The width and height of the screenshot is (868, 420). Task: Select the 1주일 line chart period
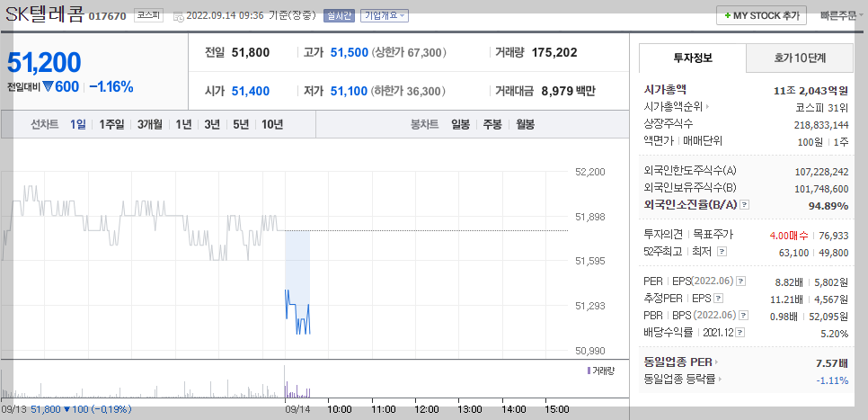point(111,125)
